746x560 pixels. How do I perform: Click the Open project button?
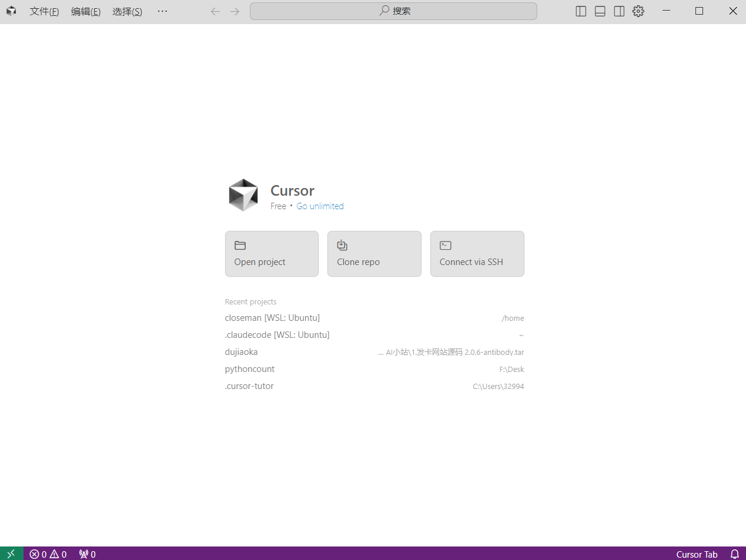tap(272, 254)
